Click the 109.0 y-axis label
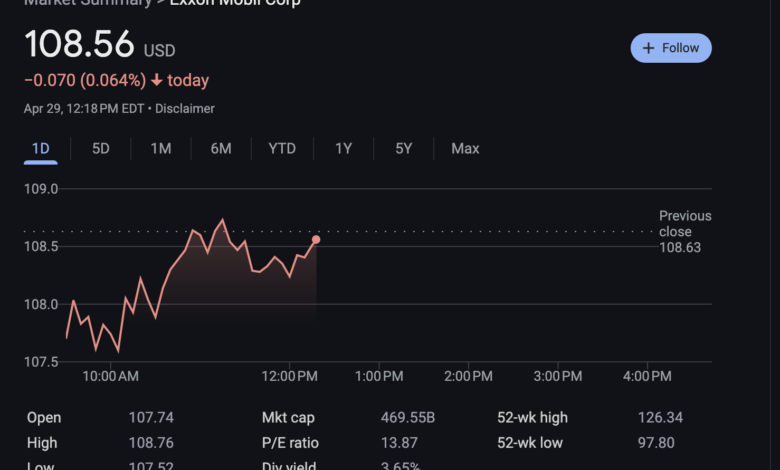780x470 pixels. tap(41, 189)
